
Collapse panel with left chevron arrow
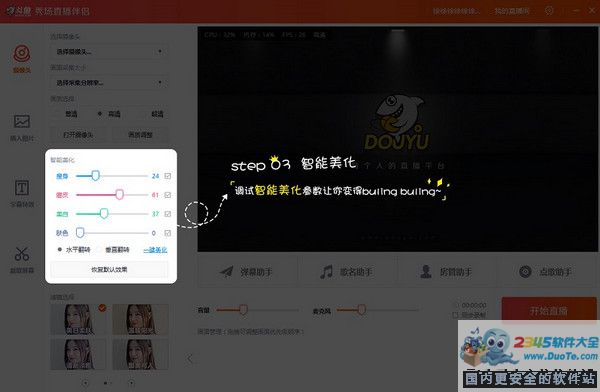point(190,359)
